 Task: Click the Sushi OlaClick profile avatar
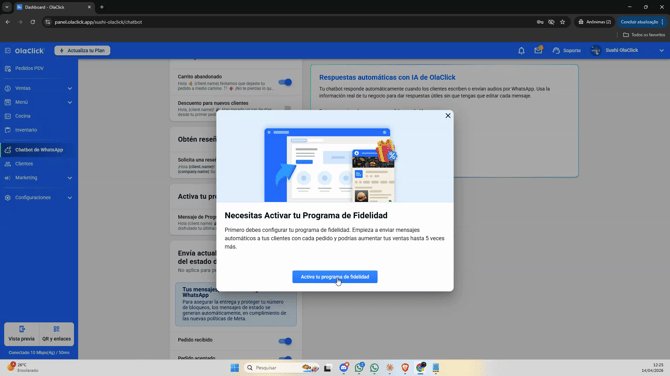point(596,50)
